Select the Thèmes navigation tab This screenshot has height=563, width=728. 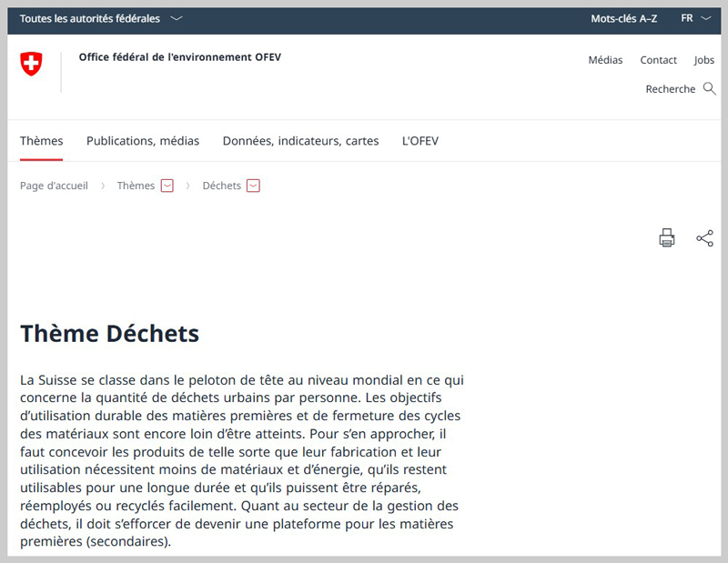point(42,141)
